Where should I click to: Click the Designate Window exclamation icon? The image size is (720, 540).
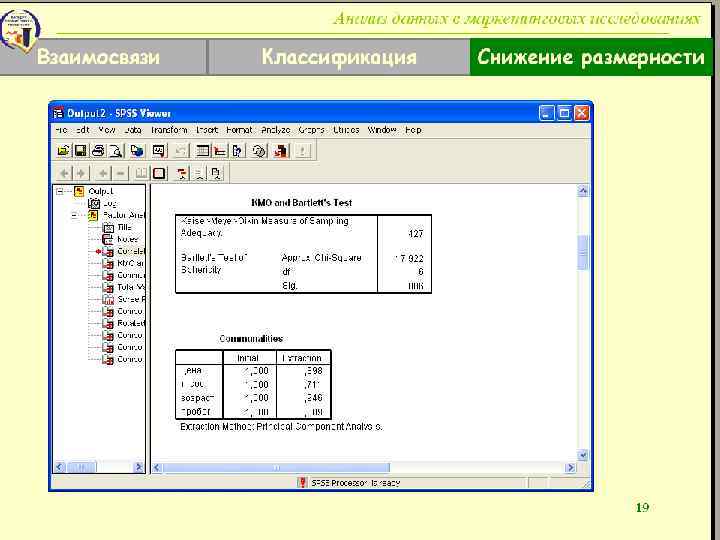[x=302, y=151]
